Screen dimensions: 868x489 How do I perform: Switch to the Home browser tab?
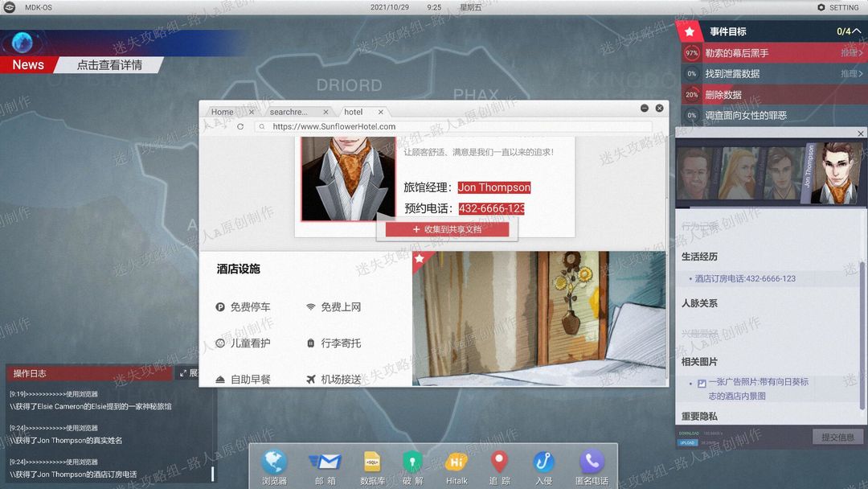228,112
